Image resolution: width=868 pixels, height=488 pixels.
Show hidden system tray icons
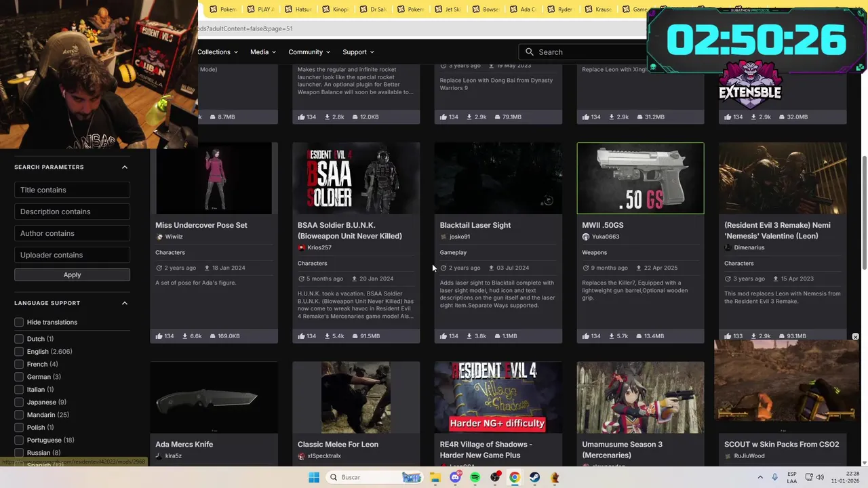(x=759, y=477)
